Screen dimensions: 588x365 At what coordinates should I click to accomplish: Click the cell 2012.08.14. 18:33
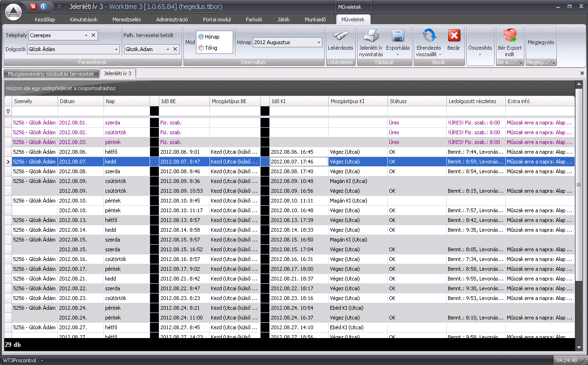click(x=299, y=230)
